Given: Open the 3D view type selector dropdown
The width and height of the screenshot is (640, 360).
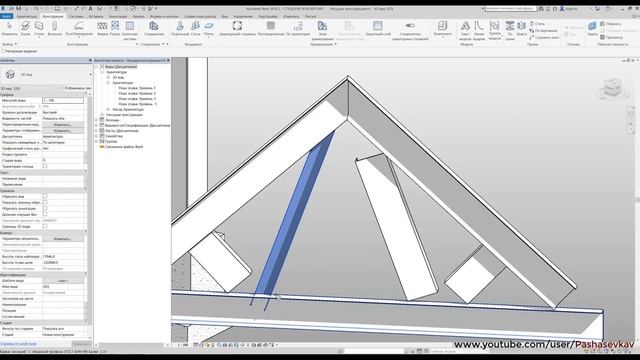Looking at the screenshot, I should tap(90, 75).
